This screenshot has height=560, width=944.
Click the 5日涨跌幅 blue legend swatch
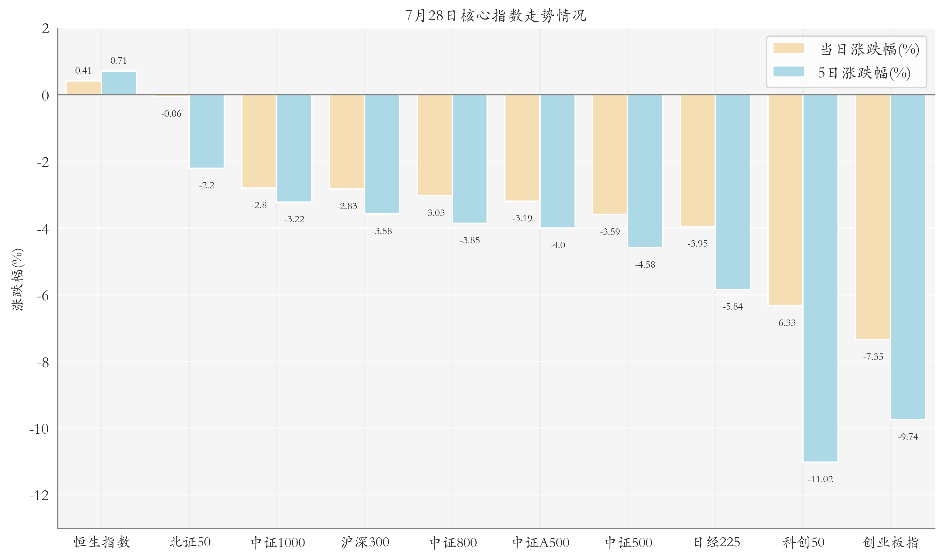click(789, 72)
